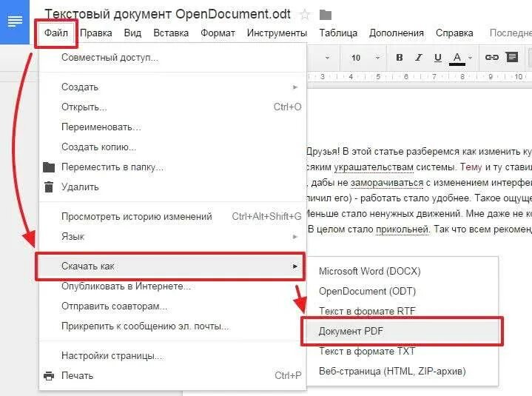
Task: Choose Переименовать... menu item
Action: (172, 127)
